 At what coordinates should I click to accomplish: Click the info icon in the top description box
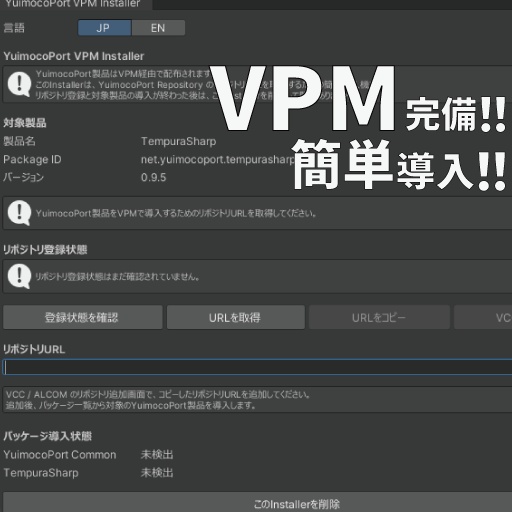point(19,84)
